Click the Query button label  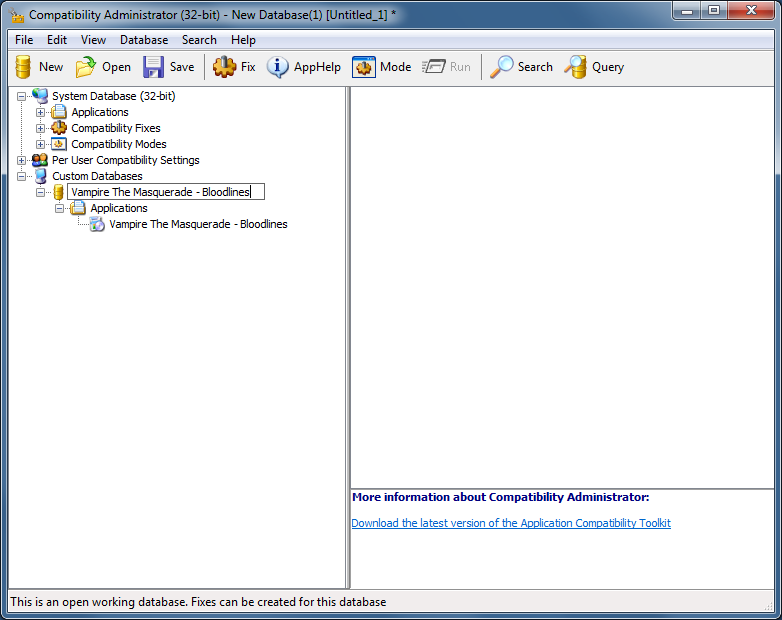607,67
